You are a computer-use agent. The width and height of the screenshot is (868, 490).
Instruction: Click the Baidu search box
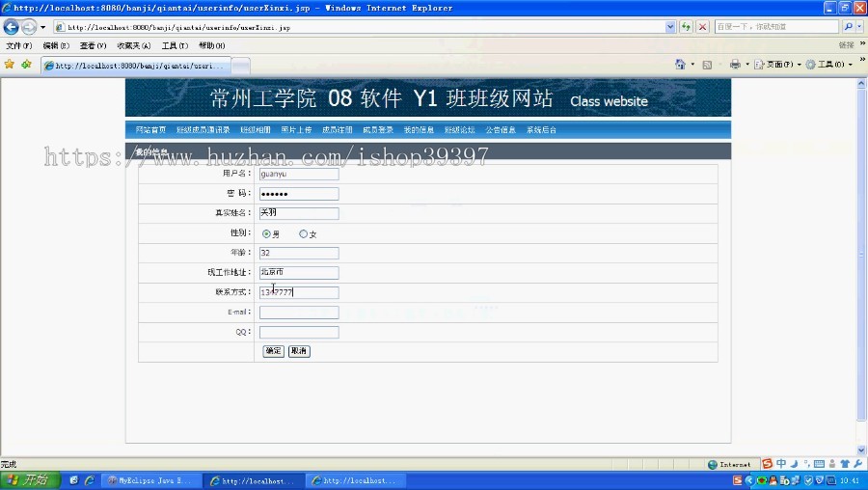(776, 27)
